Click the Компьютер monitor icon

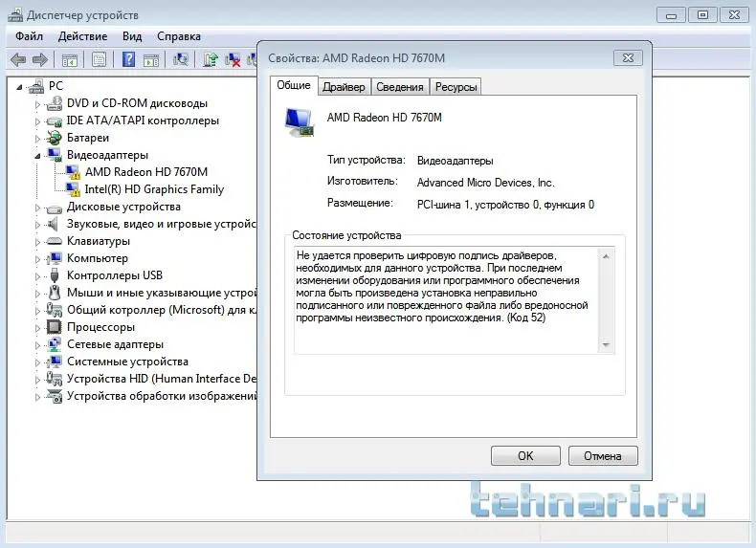(55, 258)
